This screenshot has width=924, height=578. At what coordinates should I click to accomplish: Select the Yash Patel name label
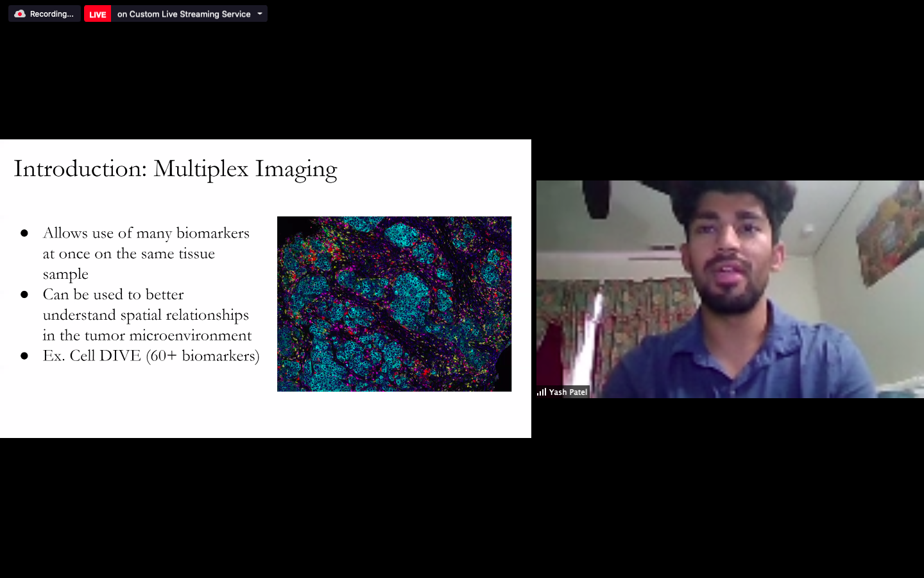coord(568,392)
